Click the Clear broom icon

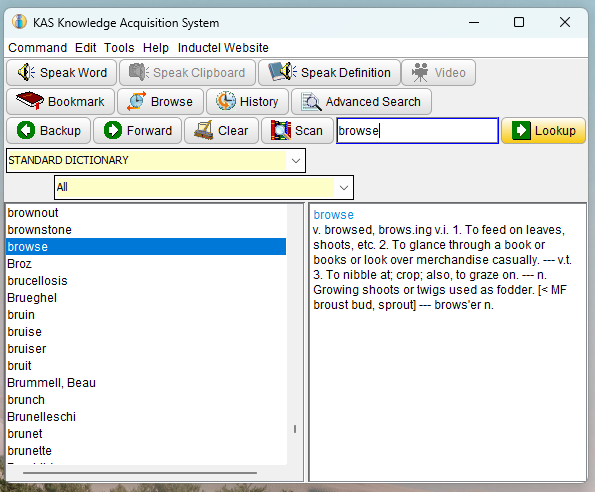[203, 130]
